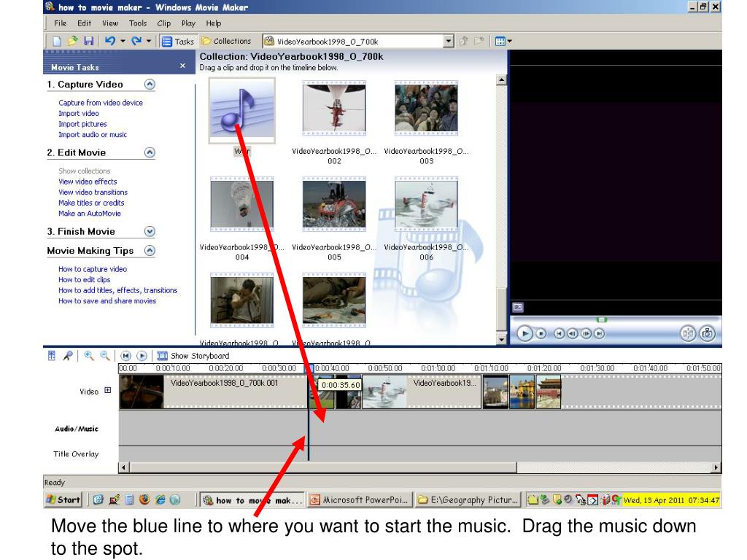This screenshot has height=560, width=747.
Task: Click the full screen preview icon
Action: 518,308
